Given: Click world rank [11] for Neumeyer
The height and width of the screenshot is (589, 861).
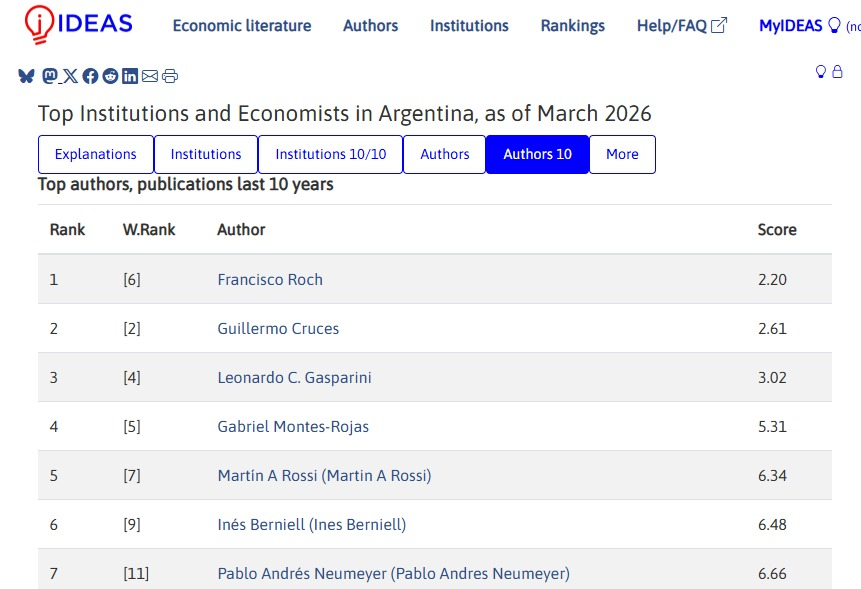Looking at the screenshot, I should point(136,573).
